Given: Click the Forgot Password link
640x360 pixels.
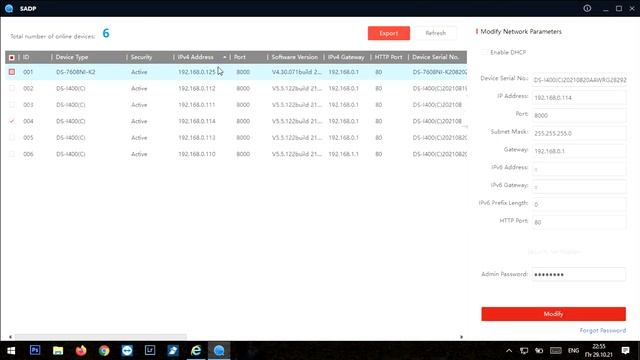Looking at the screenshot, I should pyautogui.click(x=602, y=330).
